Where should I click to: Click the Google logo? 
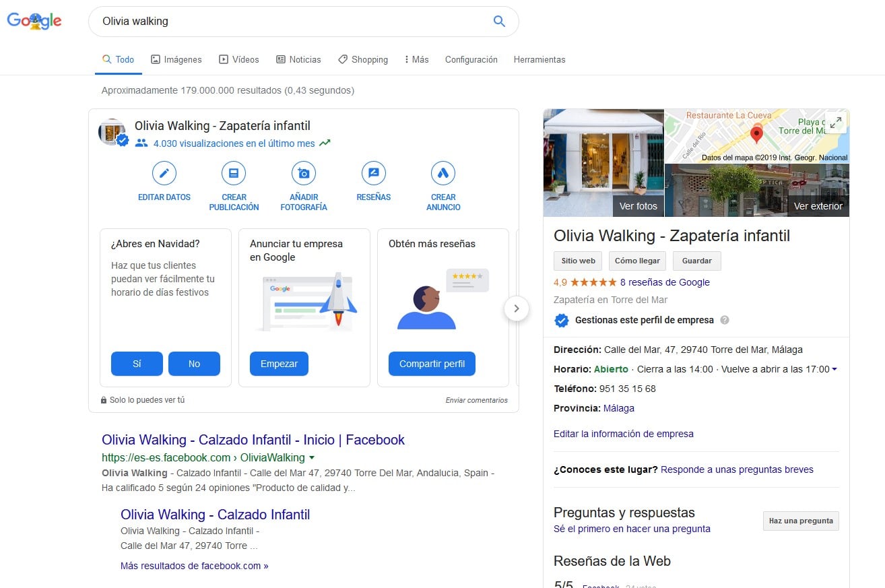click(34, 21)
